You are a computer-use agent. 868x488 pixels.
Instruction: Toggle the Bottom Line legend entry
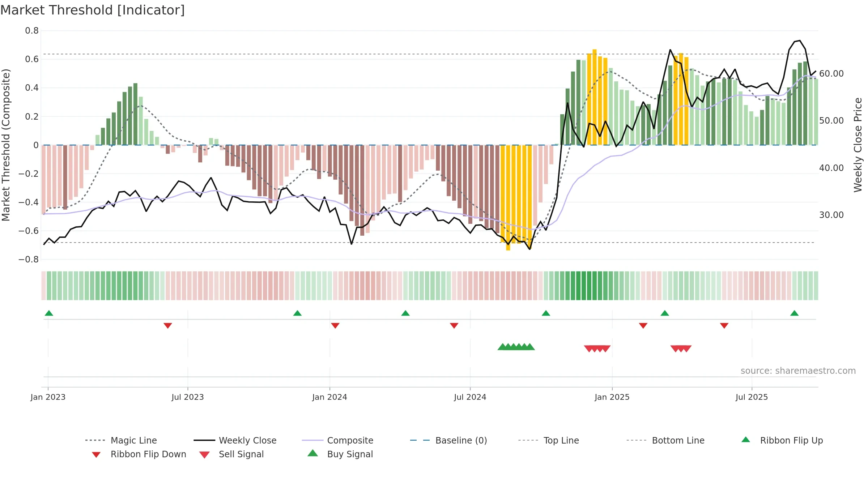(665, 440)
